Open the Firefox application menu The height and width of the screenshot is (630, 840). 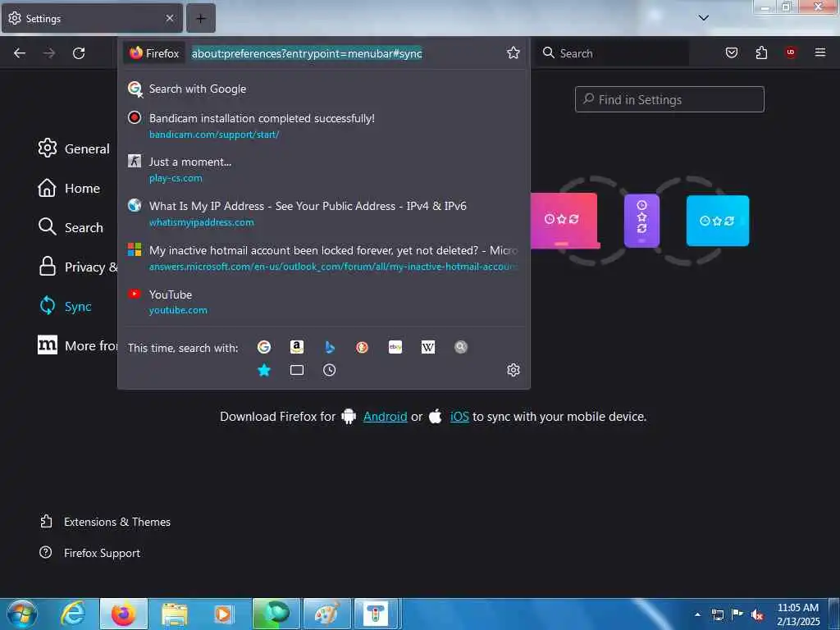pos(820,52)
